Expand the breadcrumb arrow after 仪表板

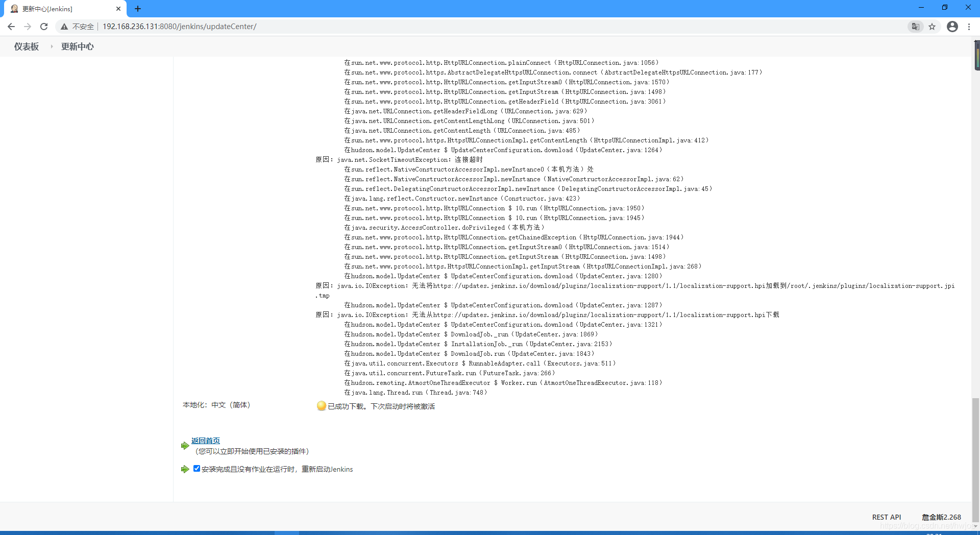click(52, 46)
